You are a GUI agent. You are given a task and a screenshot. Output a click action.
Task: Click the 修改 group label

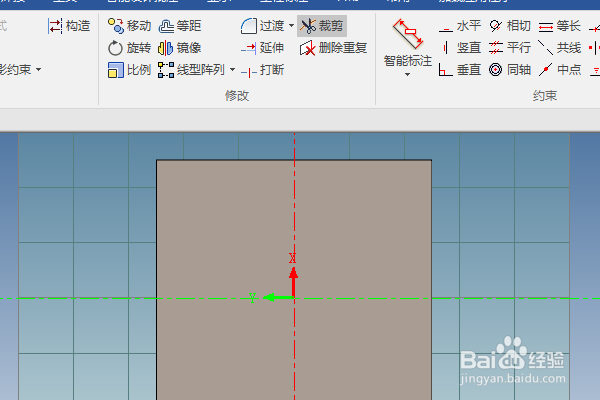[237, 96]
